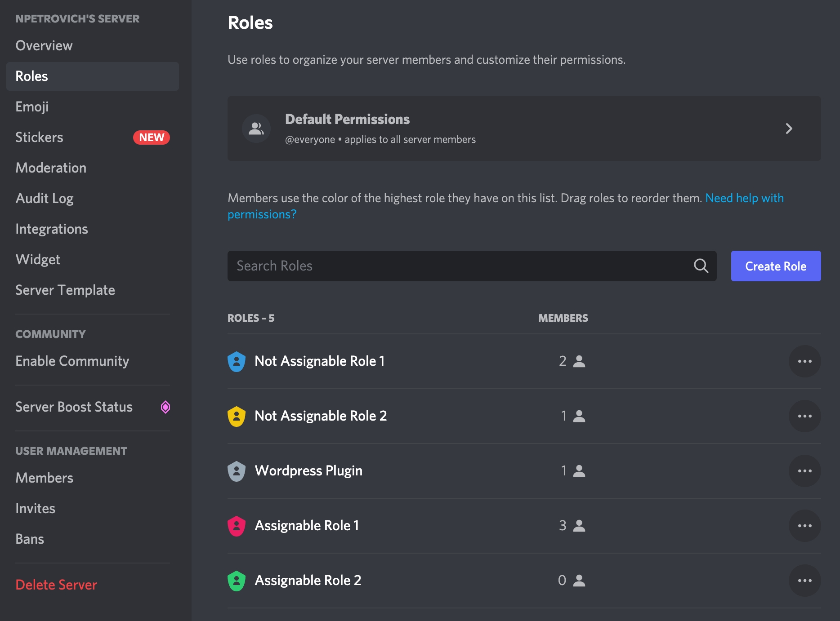Click the pink shield icon of Assignable Role 1
The image size is (840, 621).
pos(237,526)
